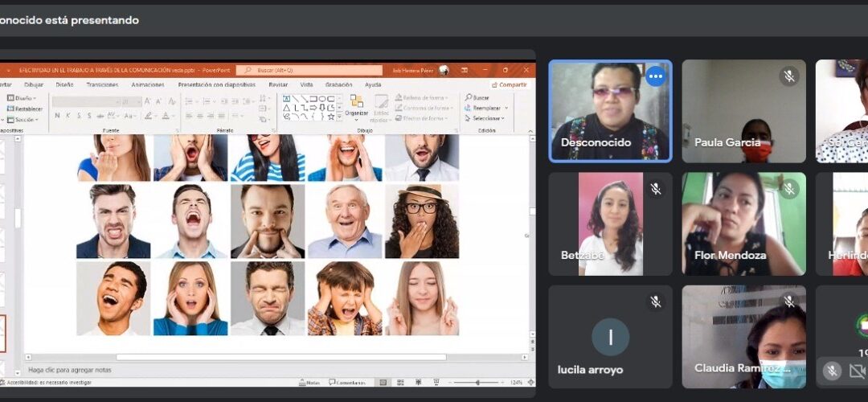Click the muted microphone icon on Claudia Ramirez's tile
Screen dimensions: 868x402
(x=789, y=301)
